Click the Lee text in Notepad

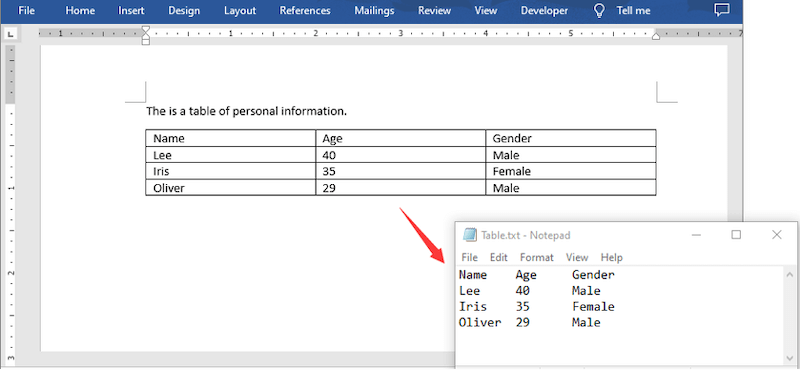click(469, 291)
